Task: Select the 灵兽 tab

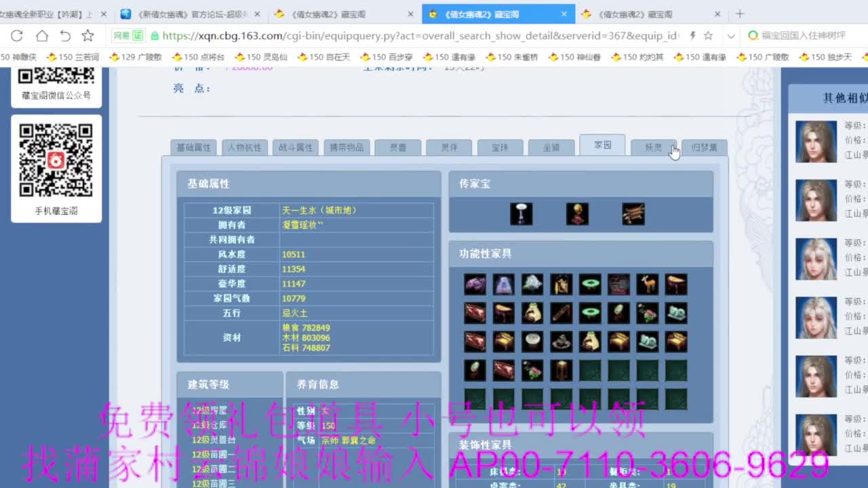Action: 398,147
